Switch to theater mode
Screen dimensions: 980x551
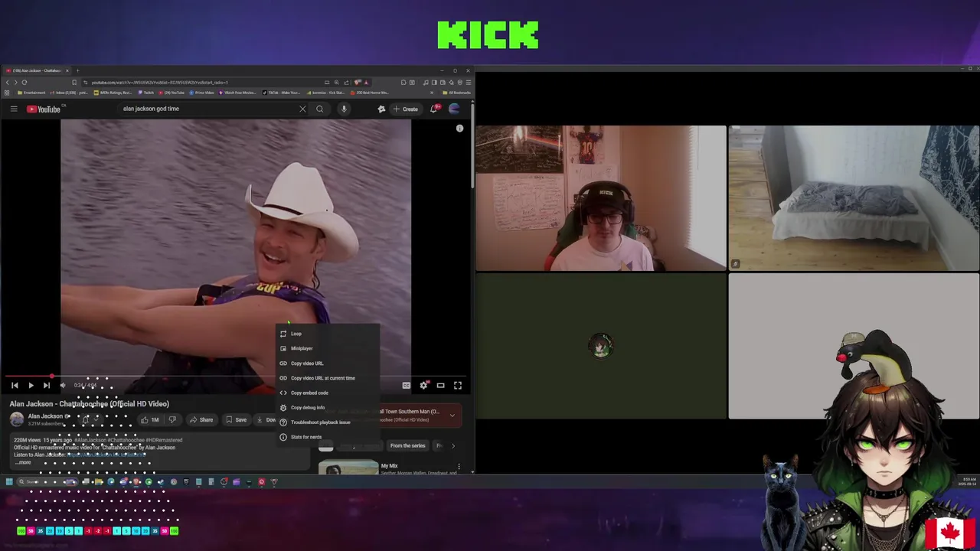pyautogui.click(x=440, y=386)
